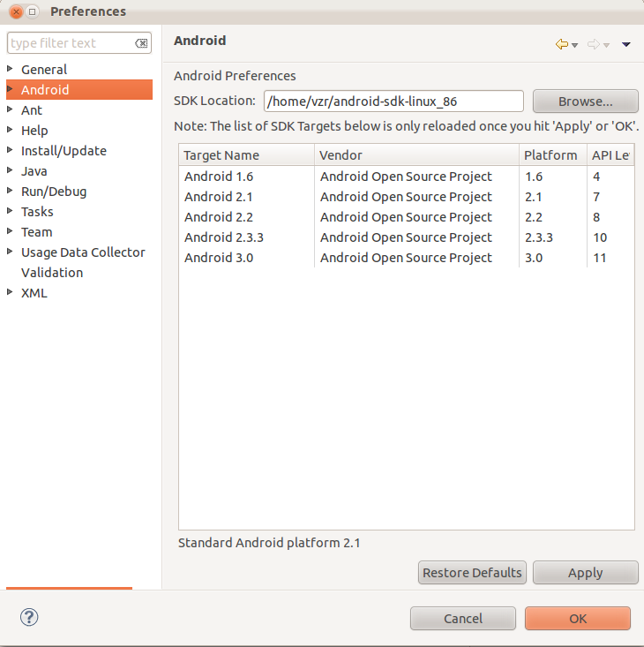
Task: Expand the Usage Data Collector arrow
Action: (x=11, y=252)
